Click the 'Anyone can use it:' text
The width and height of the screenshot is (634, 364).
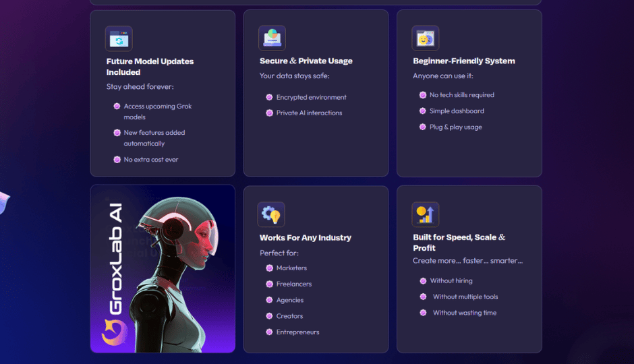(442, 75)
